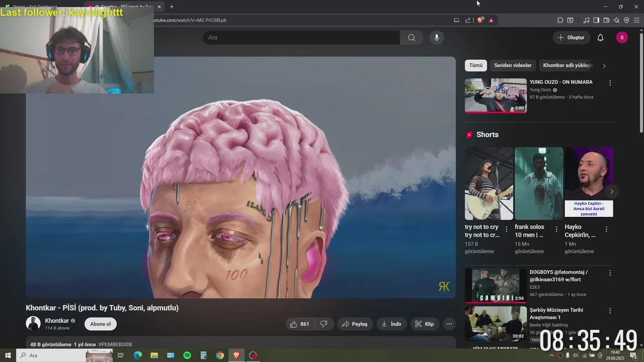Viewport: 644px width, 362px height.
Task: Click the Windows taskbar search box
Action: click(x=64, y=355)
